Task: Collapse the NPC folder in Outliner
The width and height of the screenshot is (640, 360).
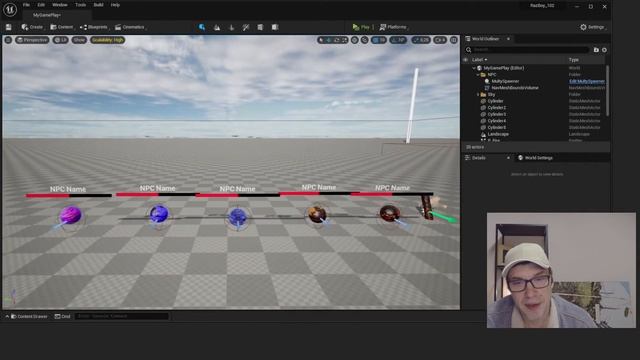Action: pyautogui.click(x=478, y=75)
